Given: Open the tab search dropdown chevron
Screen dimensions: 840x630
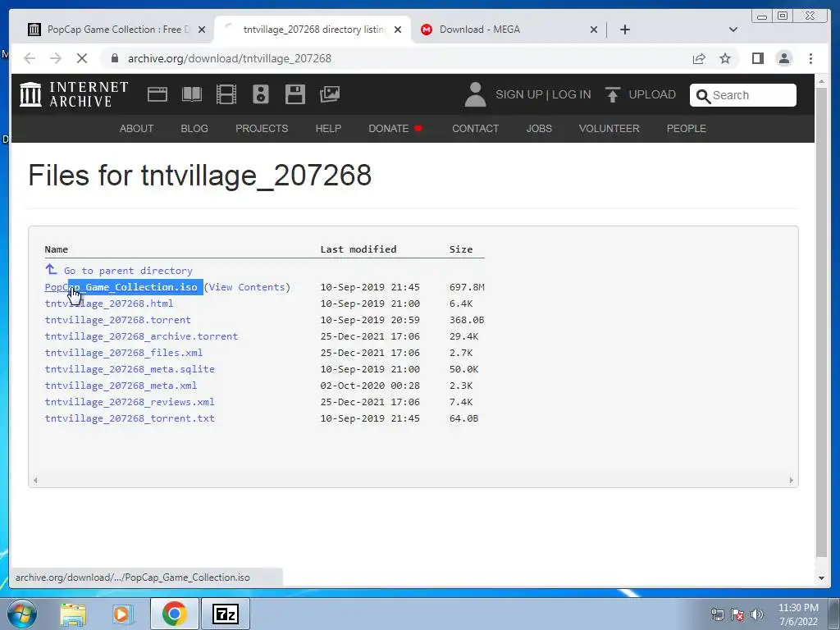Looking at the screenshot, I should [733, 30].
